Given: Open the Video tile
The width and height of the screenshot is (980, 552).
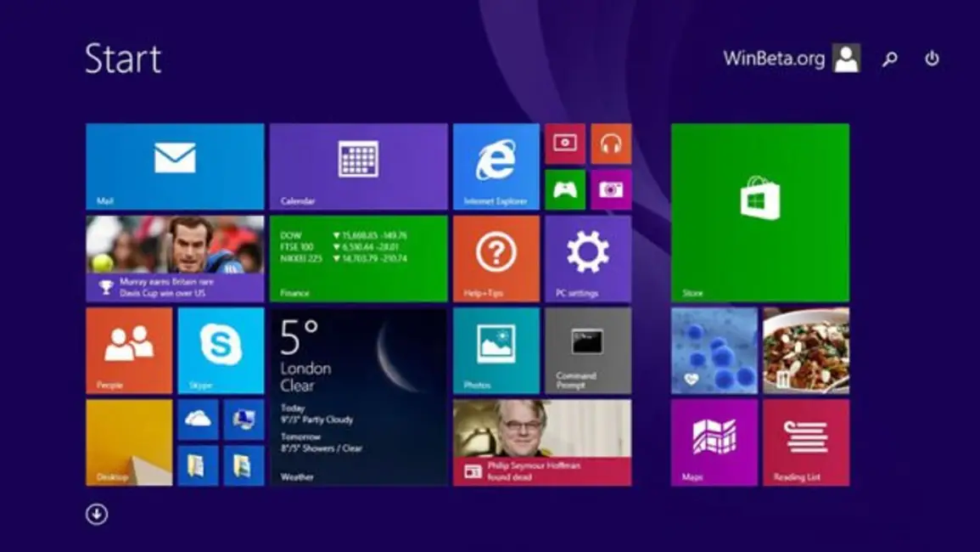Looking at the screenshot, I should (x=565, y=144).
